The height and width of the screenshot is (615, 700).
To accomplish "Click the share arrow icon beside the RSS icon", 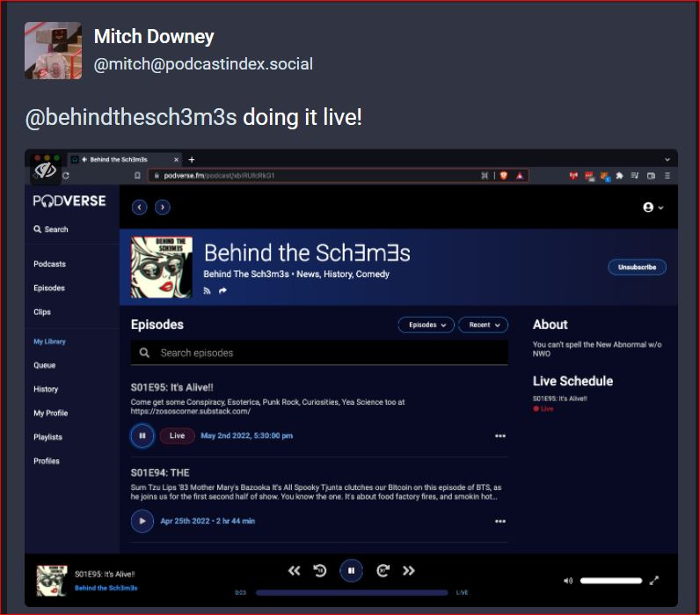I will pos(222,290).
